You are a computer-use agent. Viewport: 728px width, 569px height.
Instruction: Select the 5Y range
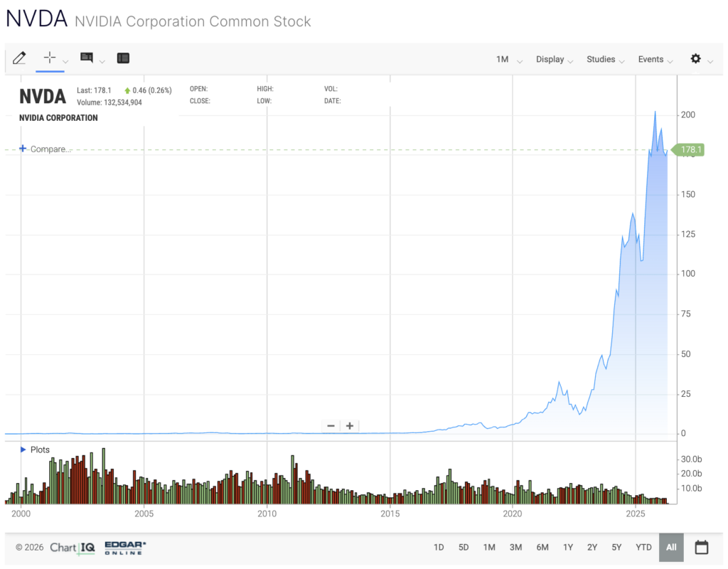tap(616, 548)
